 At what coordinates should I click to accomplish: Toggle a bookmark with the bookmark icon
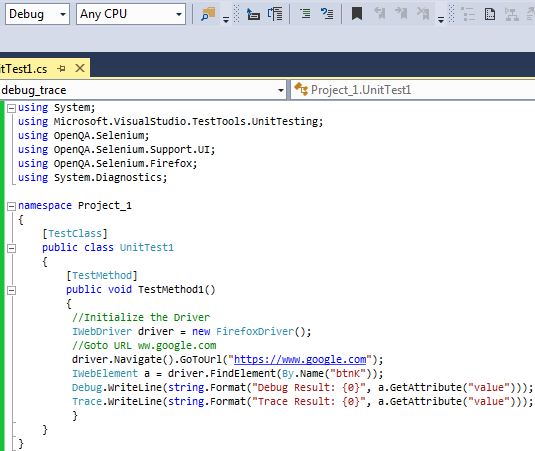point(357,14)
